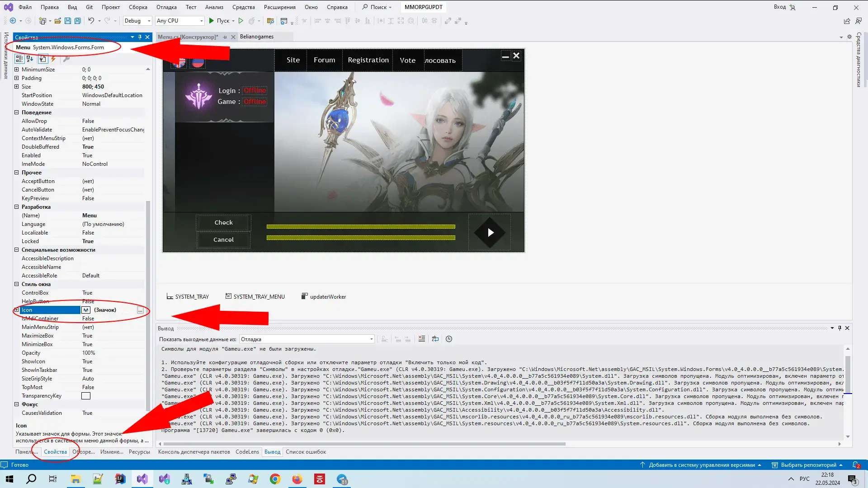Pin the Свойства panel
The width and height of the screenshot is (868, 488).
[x=140, y=37]
